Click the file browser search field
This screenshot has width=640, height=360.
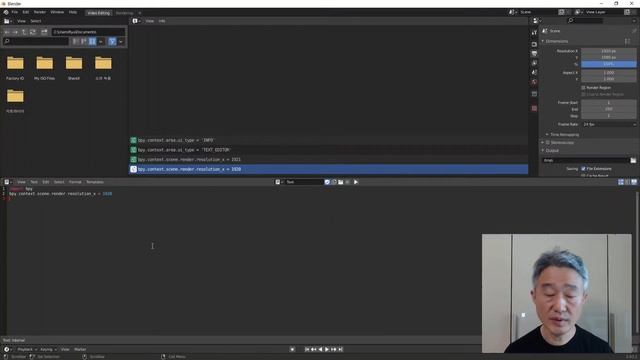(36, 41)
